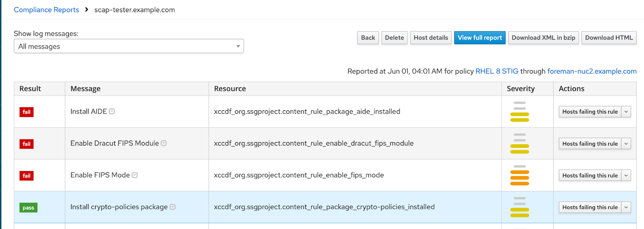This screenshot has height=229, width=644.
Task: Click the Download XML in bzip button
Action: [543, 38]
